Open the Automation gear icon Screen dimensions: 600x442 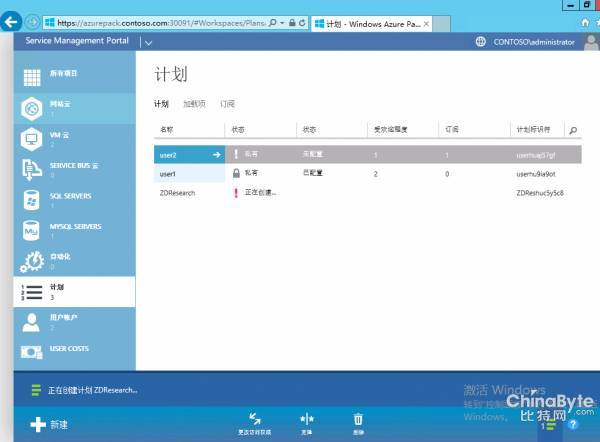tap(32, 262)
